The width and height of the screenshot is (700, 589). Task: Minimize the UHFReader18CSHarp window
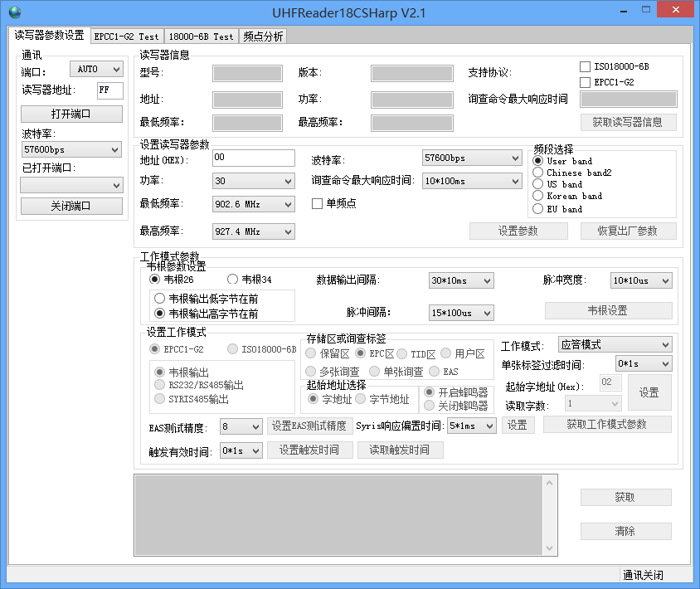[x=624, y=11]
